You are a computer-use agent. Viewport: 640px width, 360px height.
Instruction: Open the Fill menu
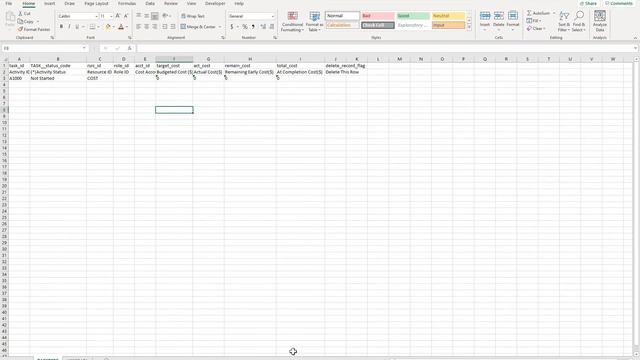click(534, 21)
